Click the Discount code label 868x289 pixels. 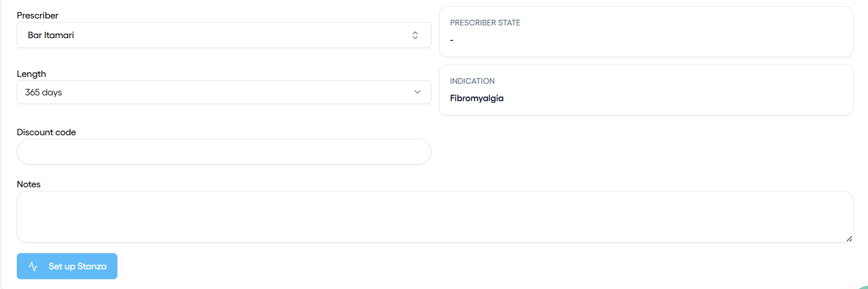coord(46,132)
